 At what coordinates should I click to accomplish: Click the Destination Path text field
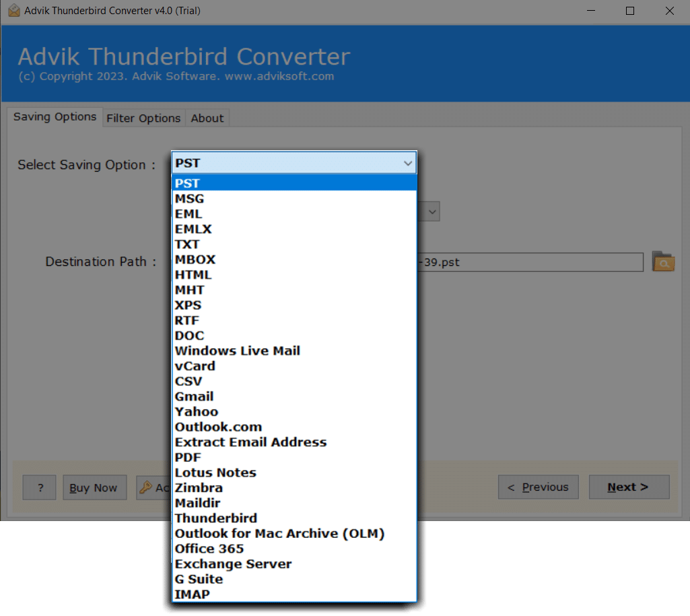(530, 263)
